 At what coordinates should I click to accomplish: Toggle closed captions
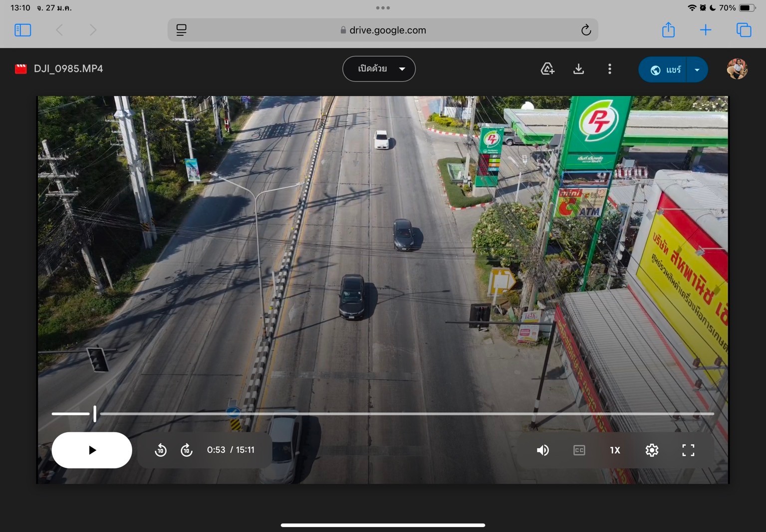click(x=579, y=450)
